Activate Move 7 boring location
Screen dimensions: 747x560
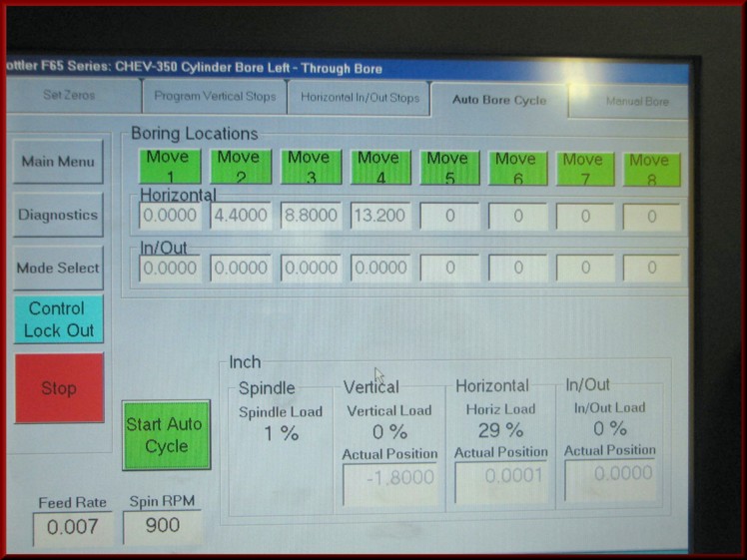(x=585, y=169)
